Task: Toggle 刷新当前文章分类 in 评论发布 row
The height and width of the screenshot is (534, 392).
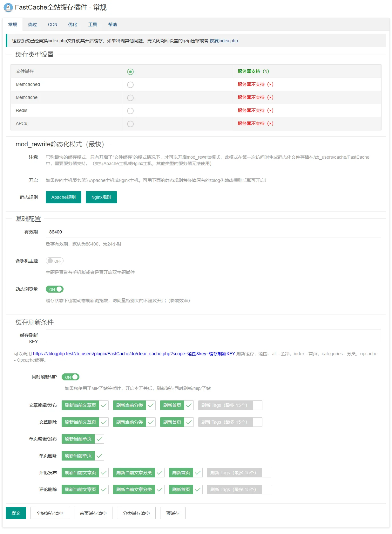Action: pos(139,473)
